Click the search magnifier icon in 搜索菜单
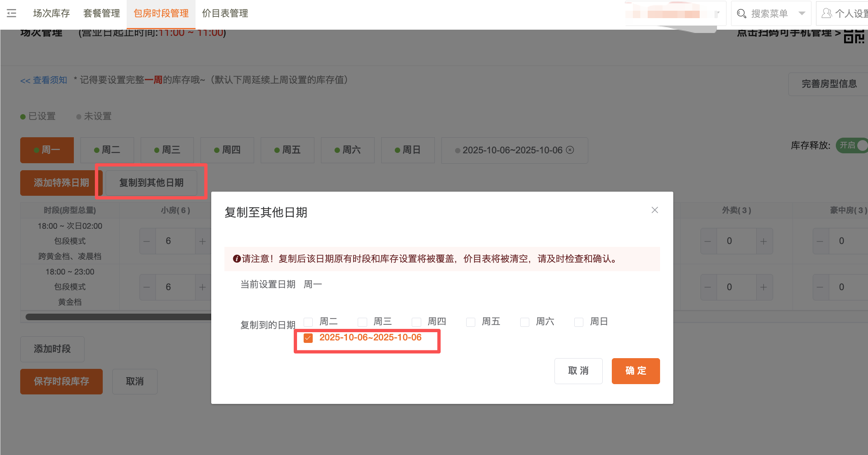The width and height of the screenshot is (868, 455). 741,14
